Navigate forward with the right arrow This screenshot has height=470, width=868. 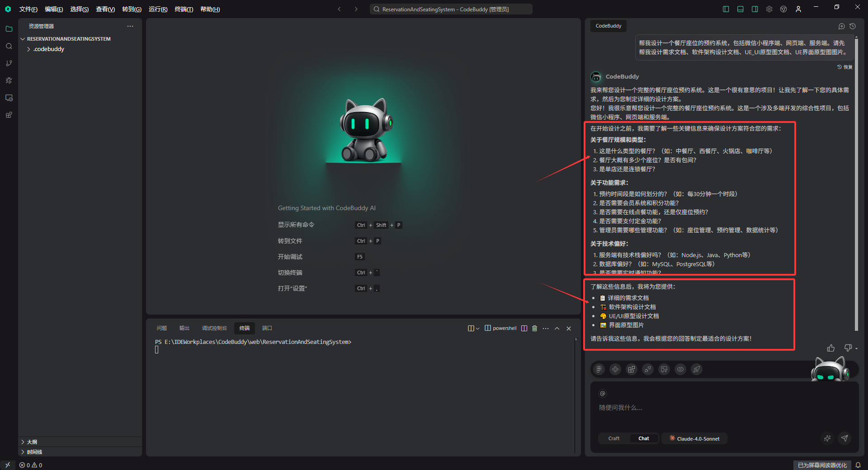pos(356,9)
